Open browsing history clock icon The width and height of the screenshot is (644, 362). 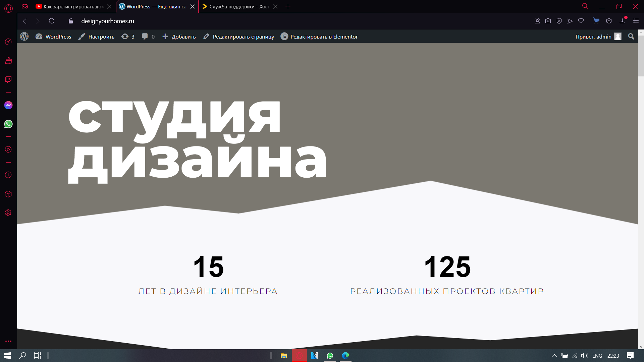coord(8,175)
